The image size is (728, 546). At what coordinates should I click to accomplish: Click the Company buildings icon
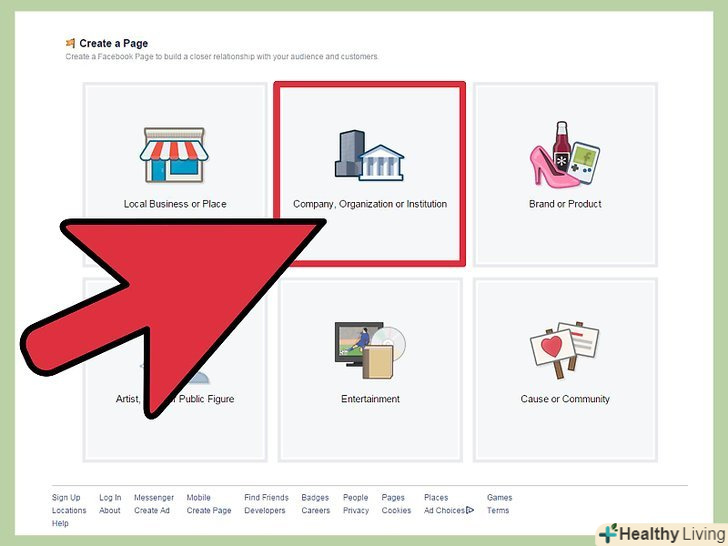click(369, 156)
